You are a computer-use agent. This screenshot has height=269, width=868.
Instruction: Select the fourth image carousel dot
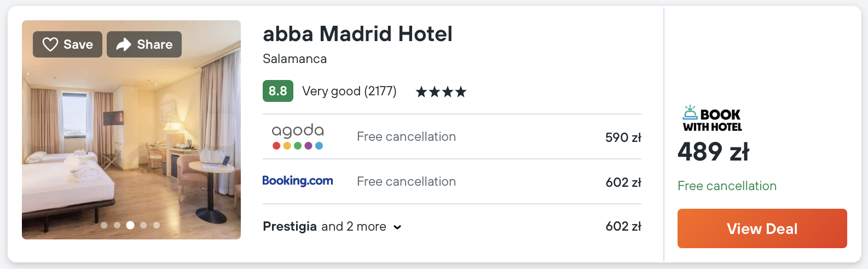143,225
